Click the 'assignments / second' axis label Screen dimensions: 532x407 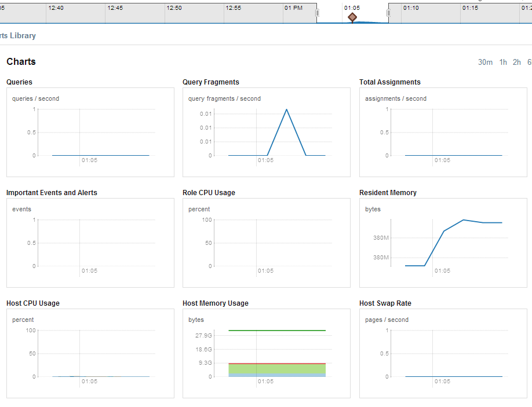396,98
